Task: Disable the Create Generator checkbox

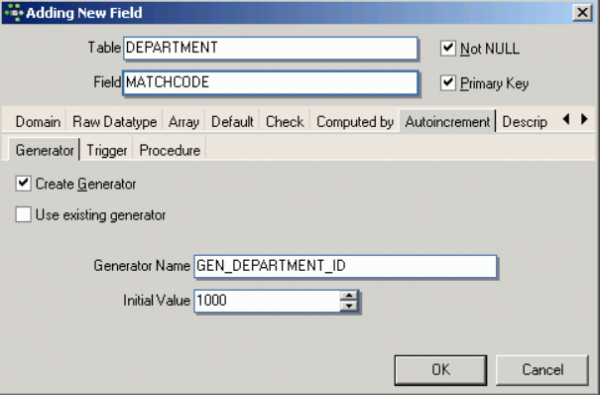Action: click(23, 183)
